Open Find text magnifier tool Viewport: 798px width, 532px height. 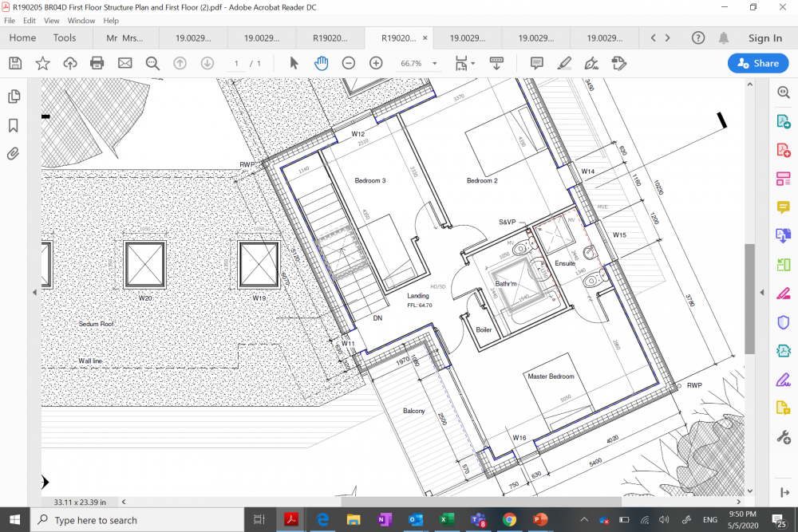coord(152,63)
